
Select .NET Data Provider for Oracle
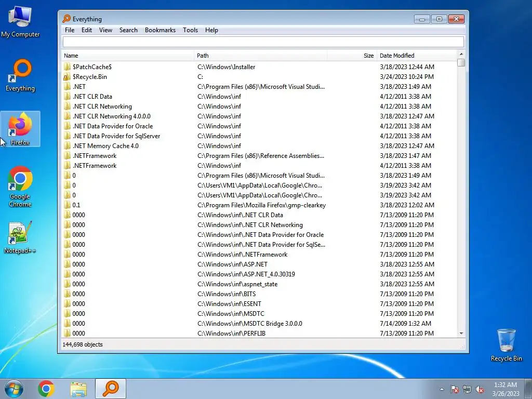pos(113,126)
